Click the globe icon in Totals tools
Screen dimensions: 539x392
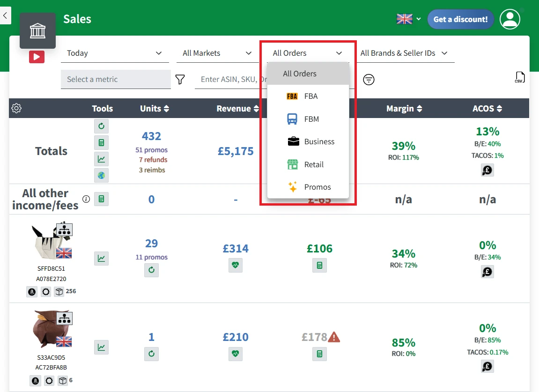[102, 175]
